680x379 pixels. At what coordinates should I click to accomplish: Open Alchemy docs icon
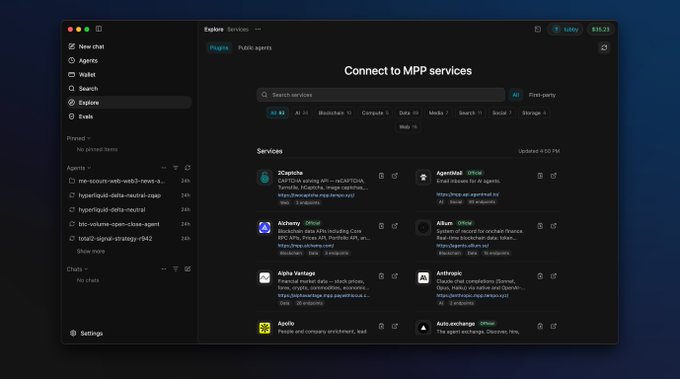[381, 226]
